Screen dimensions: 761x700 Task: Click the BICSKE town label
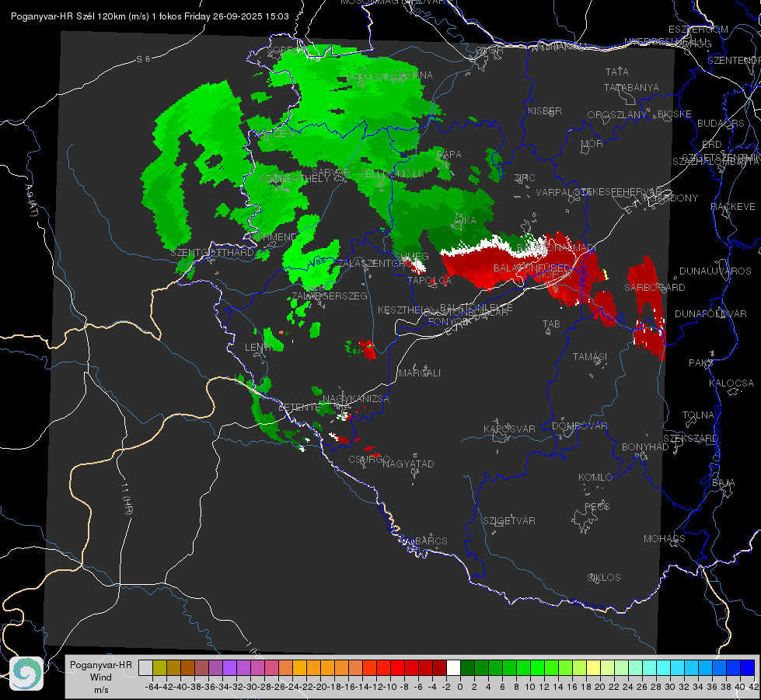click(x=675, y=114)
